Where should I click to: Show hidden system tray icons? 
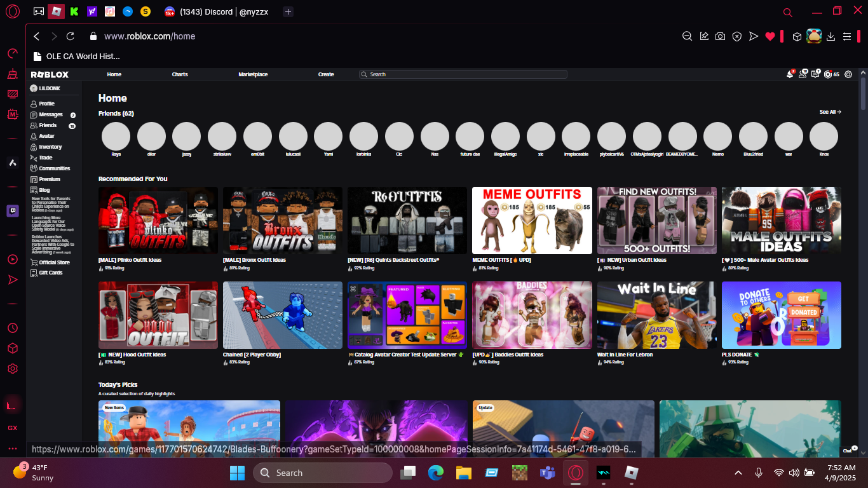point(738,473)
